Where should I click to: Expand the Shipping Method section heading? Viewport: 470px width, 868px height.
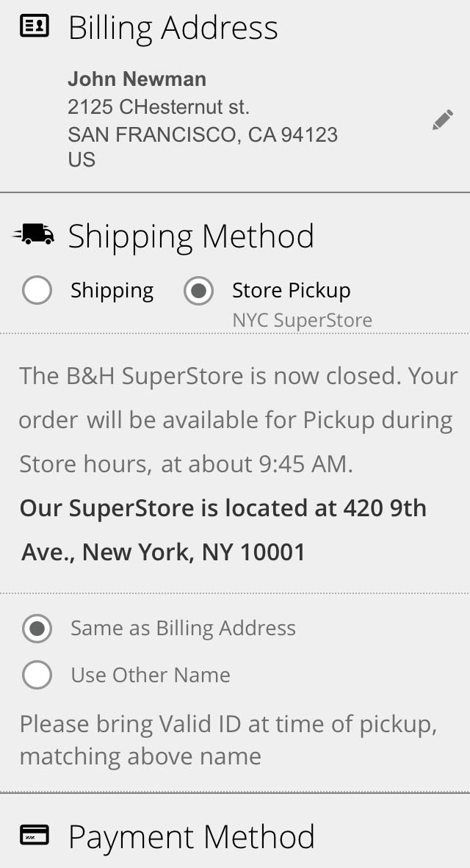coord(191,236)
